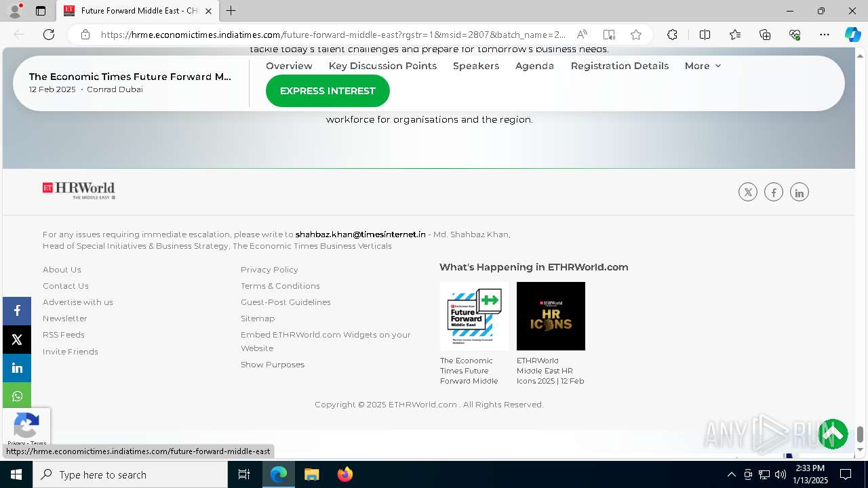Click the green scroll-to-top arrow button
Screen dimensions: 868x488
pos(833,434)
